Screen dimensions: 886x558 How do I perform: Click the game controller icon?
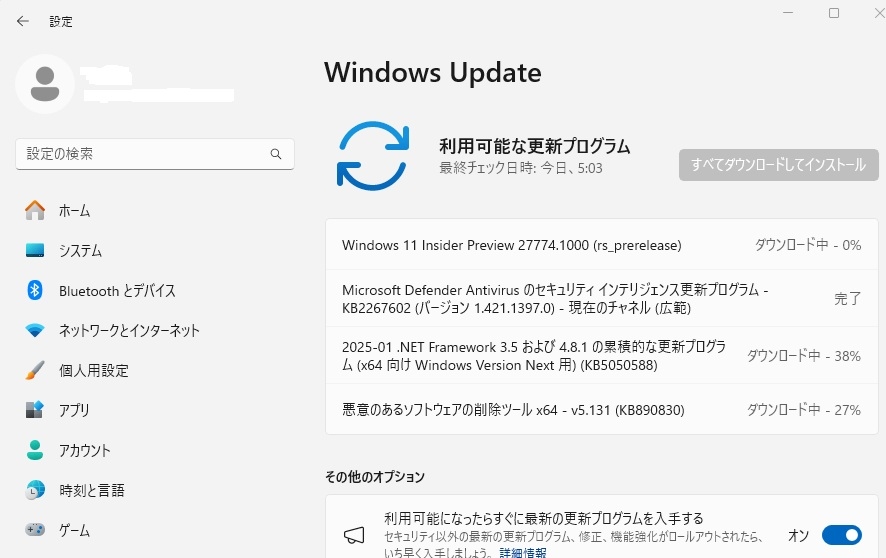pos(35,529)
